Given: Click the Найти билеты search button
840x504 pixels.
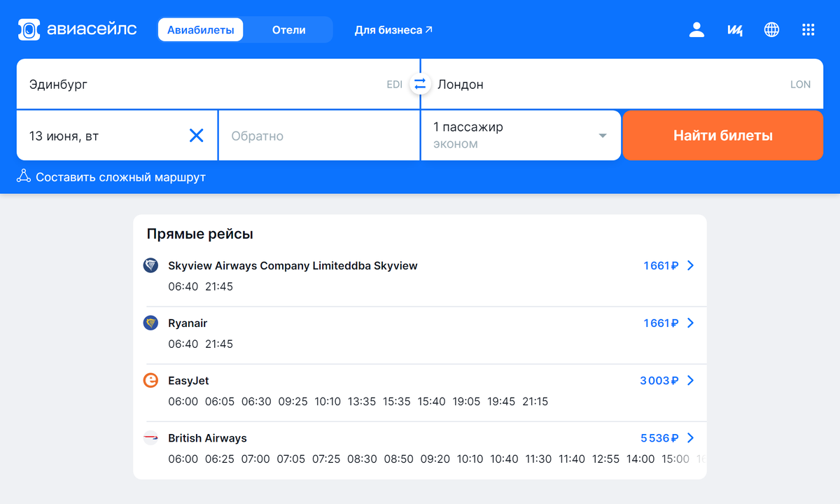Looking at the screenshot, I should point(723,136).
